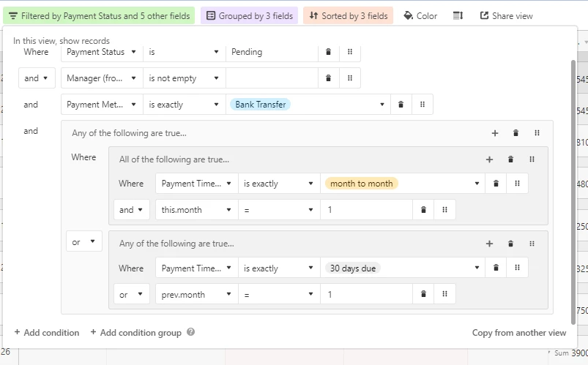Expand the Payment Status field dropdown

coord(102,52)
